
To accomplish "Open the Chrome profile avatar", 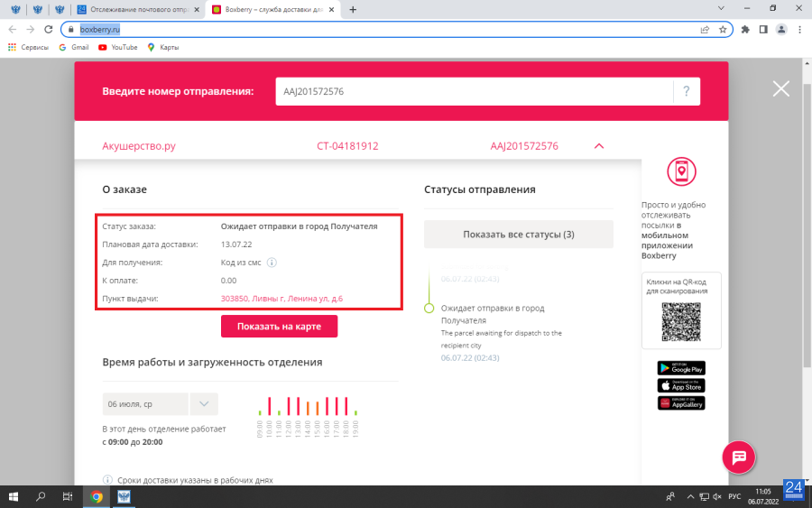I will [781, 30].
